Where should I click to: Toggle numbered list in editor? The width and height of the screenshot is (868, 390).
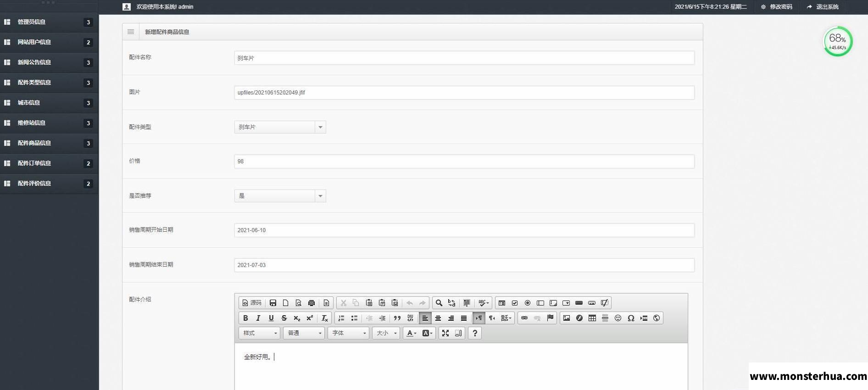[x=341, y=318]
